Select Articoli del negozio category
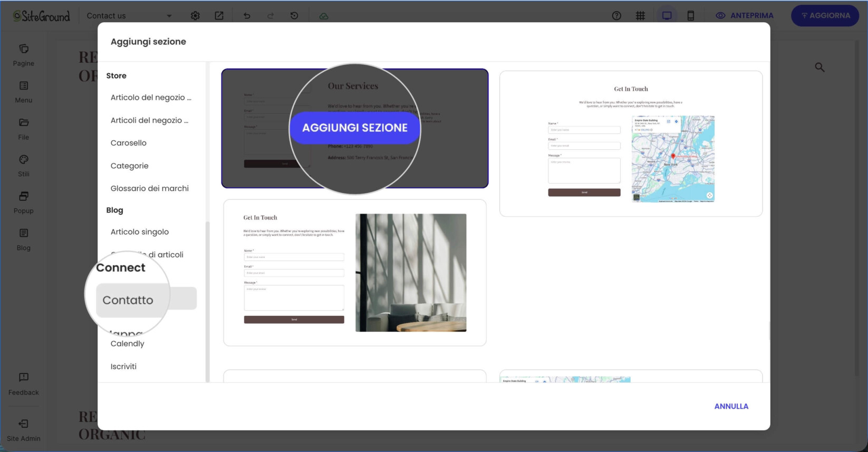The width and height of the screenshot is (868, 452). point(150,120)
